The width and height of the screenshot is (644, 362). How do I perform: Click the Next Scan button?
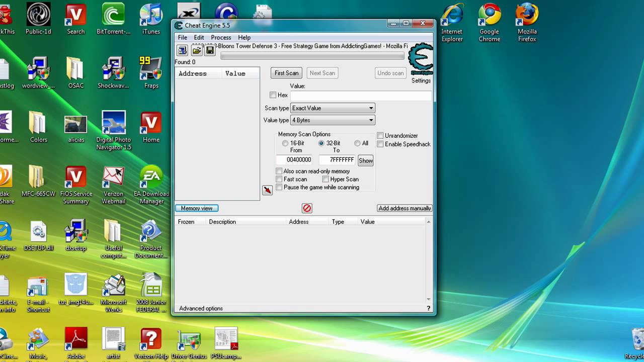pos(322,73)
